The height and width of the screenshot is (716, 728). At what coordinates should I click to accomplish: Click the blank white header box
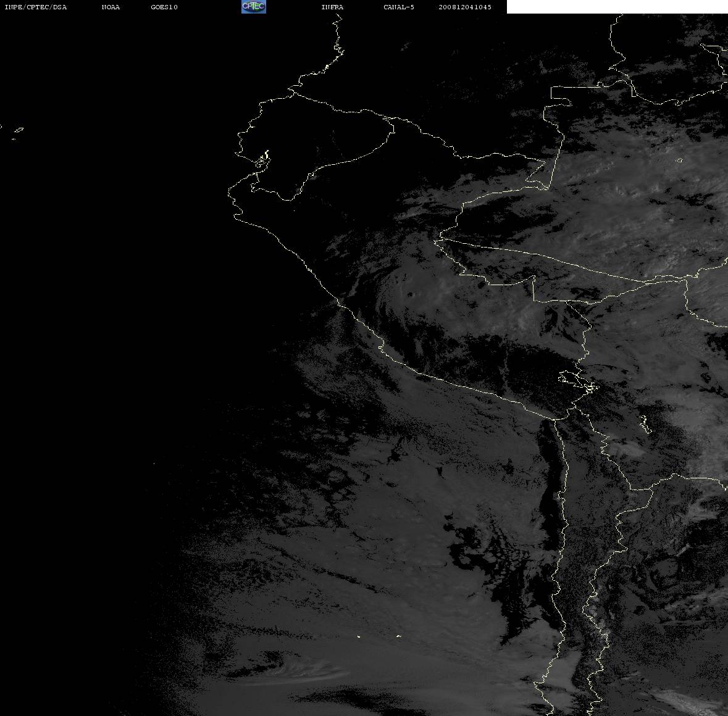(x=617, y=7)
